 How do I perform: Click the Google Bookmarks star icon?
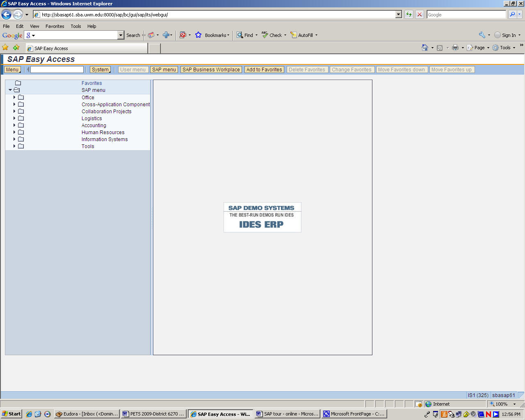coord(198,35)
